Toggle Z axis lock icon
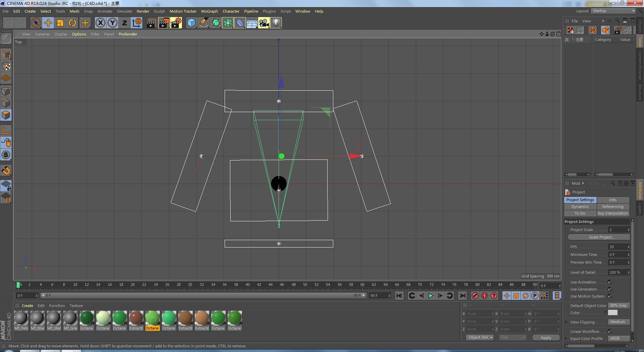This screenshot has height=352, width=644. [124, 23]
